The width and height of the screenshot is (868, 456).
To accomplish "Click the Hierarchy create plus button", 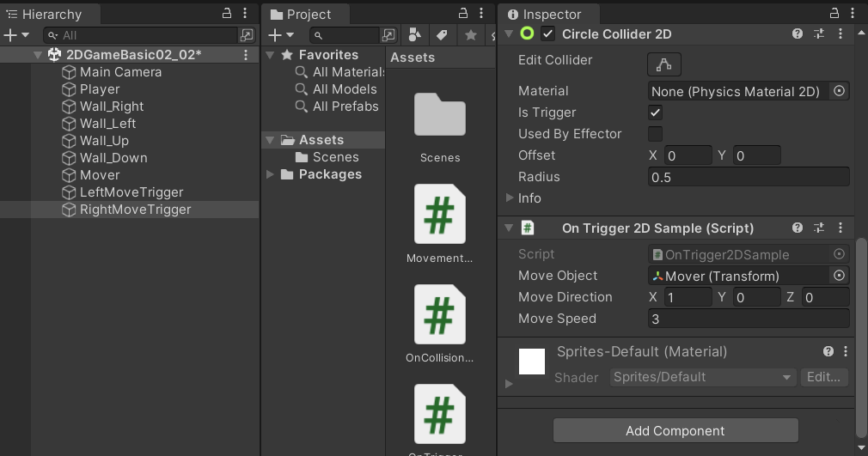I will point(16,35).
